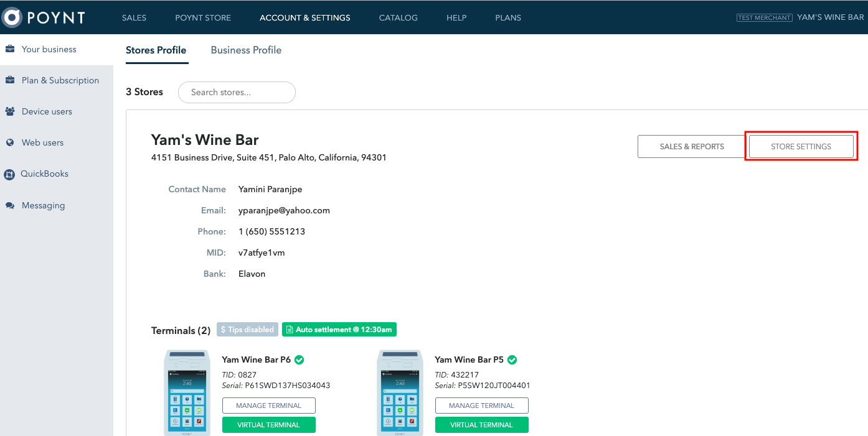Open the Sales menu

tap(134, 17)
